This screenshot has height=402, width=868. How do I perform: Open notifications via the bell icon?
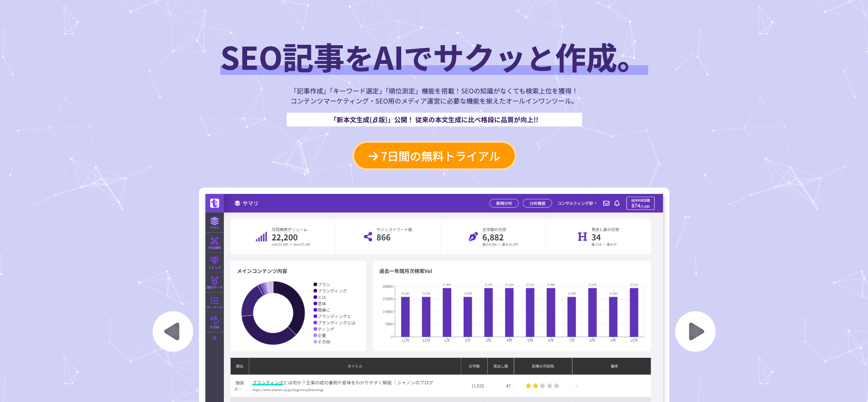(617, 204)
